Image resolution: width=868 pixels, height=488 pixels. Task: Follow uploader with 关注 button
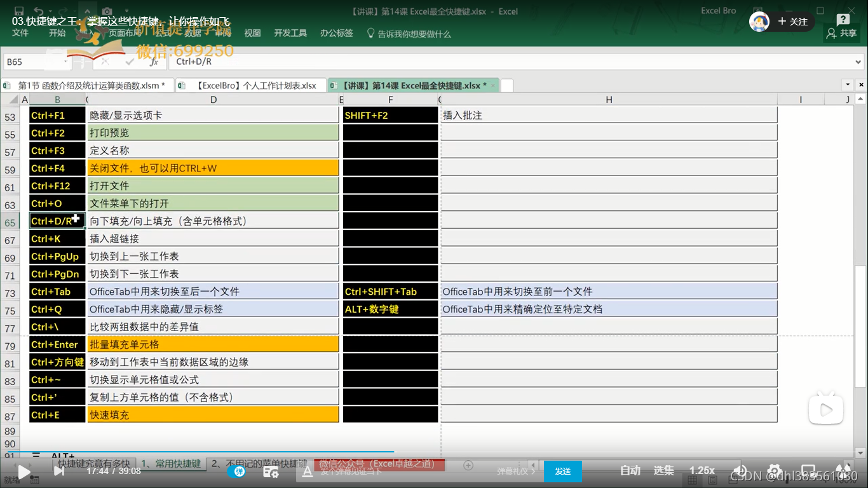pyautogui.click(x=793, y=22)
